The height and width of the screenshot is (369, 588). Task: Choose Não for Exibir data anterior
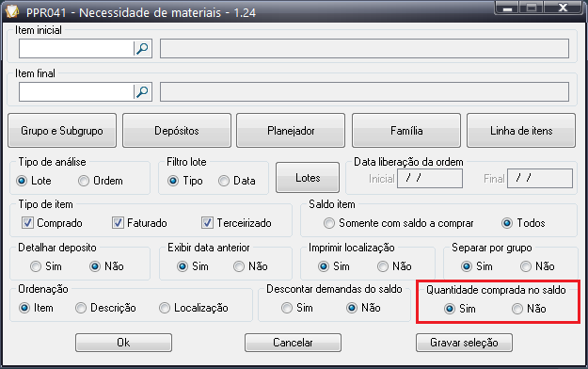tap(239, 266)
